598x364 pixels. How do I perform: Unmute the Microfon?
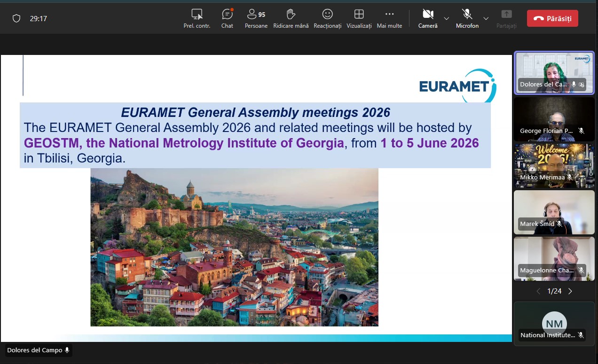pos(467,18)
